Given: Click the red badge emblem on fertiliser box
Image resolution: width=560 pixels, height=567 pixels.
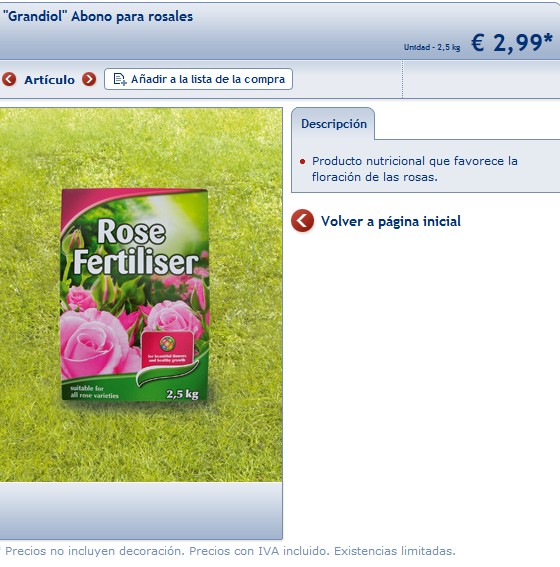Looking at the screenshot, I should [x=167, y=349].
